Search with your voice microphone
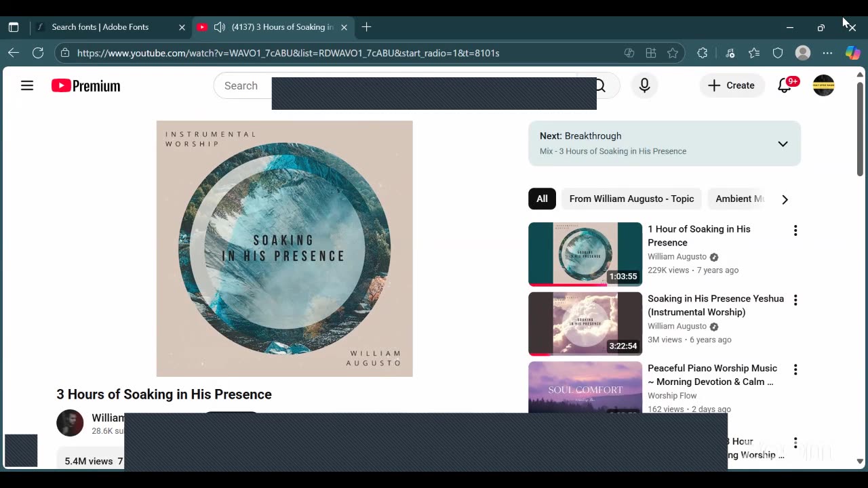Viewport: 868px width, 488px height. [x=644, y=85]
